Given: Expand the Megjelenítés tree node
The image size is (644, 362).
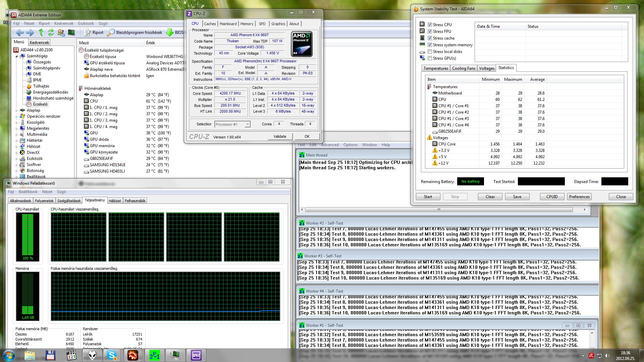Looking at the screenshot, I should [16, 128].
